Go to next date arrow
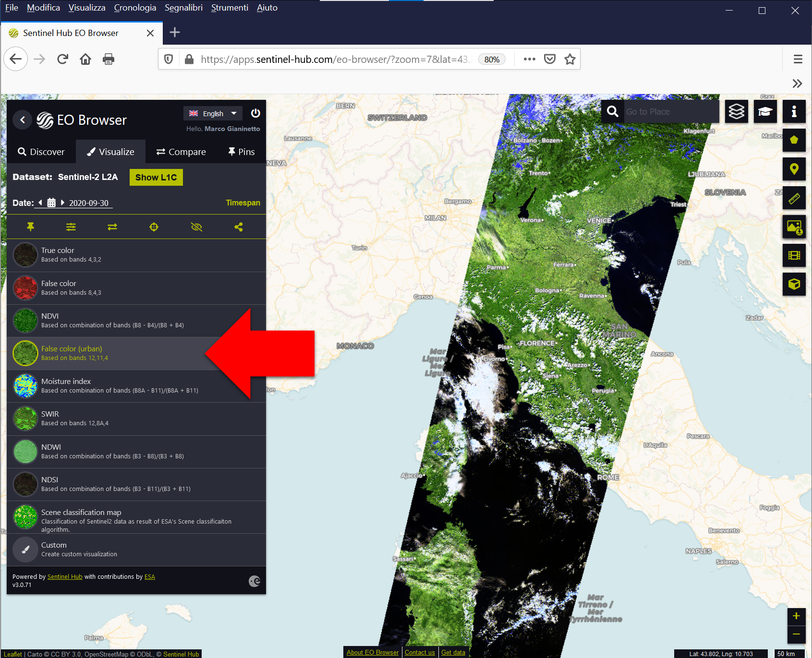 coord(62,203)
